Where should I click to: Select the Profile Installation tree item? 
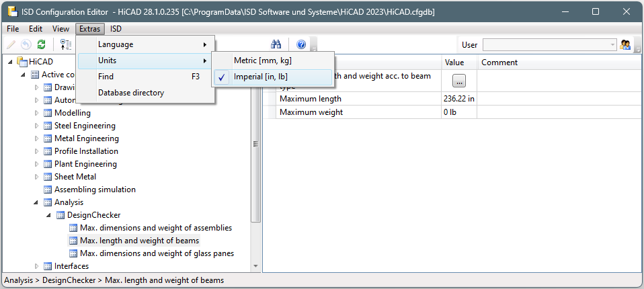tap(86, 151)
